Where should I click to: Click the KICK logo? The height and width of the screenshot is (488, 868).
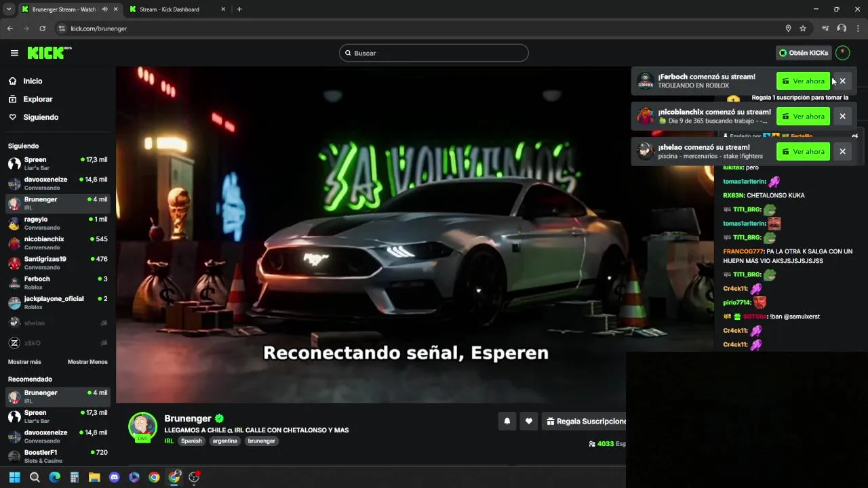coord(50,53)
